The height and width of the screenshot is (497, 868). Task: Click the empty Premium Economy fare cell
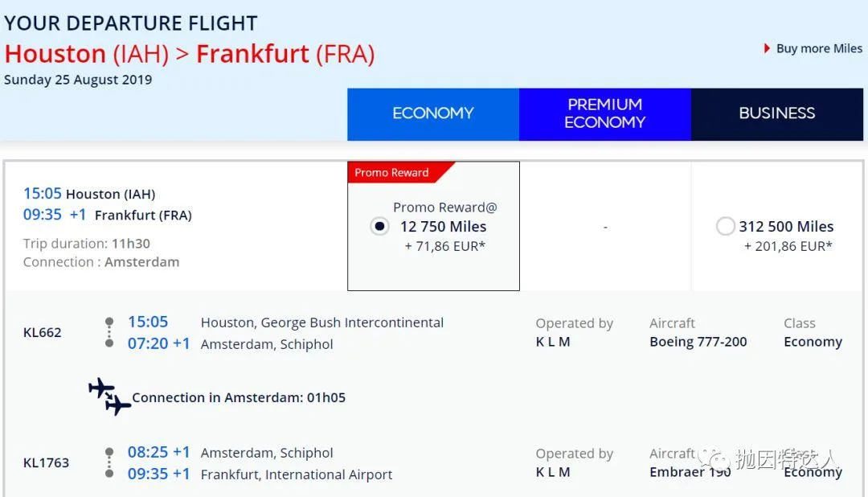pos(605,227)
